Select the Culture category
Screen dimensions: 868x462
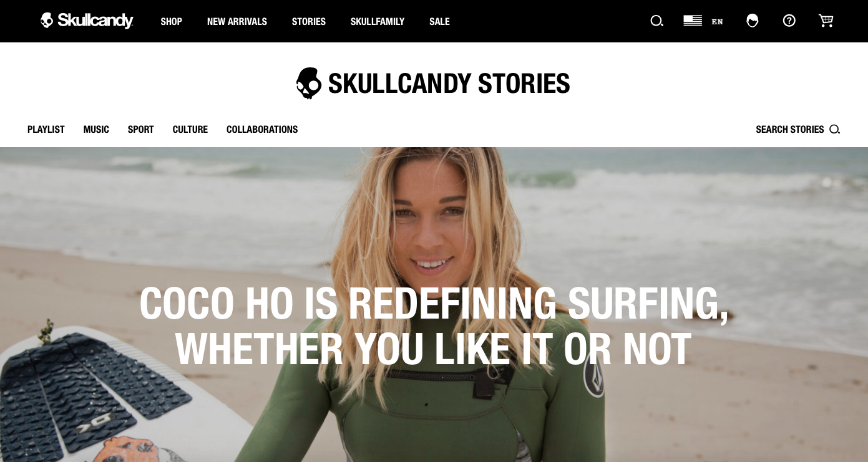[190, 130]
